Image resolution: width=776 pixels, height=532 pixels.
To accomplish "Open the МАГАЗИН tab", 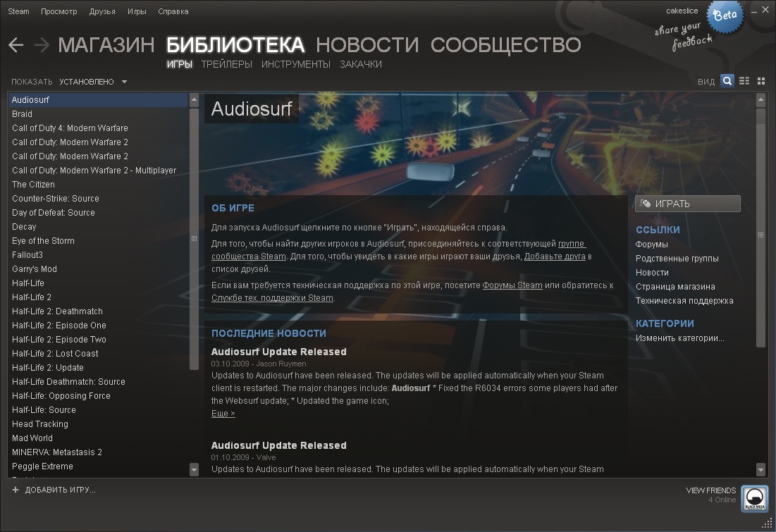I will [x=106, y=45].
